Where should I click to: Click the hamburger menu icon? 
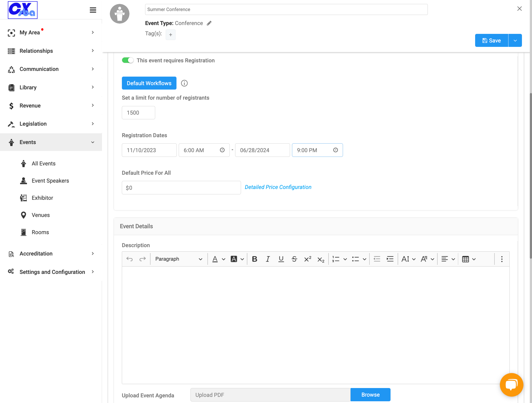pos(93,10)
